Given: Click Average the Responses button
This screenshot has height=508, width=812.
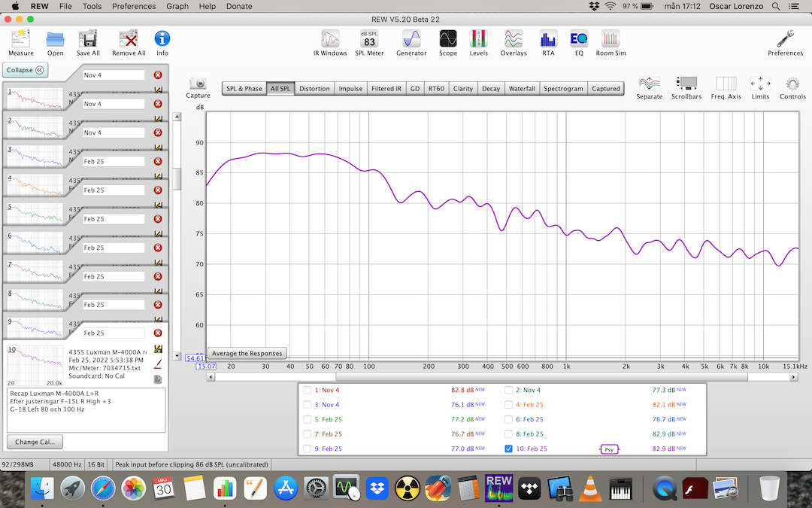Looking at the screenshot, I should 247,353.
